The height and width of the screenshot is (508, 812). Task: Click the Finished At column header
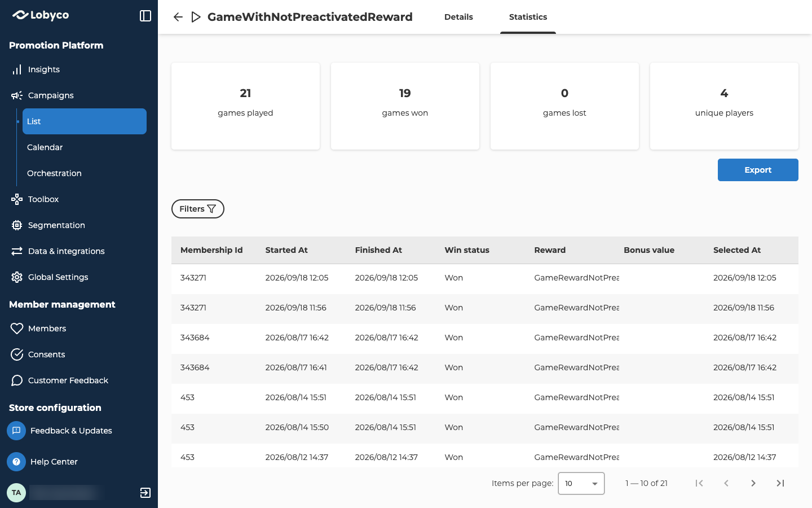(378, 250)
